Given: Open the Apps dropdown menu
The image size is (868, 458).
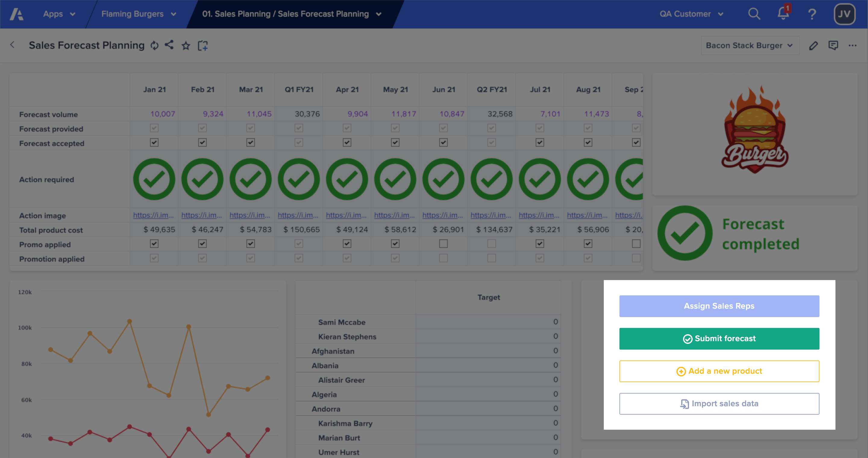Looking at the screenshot, I should [59, 14].
